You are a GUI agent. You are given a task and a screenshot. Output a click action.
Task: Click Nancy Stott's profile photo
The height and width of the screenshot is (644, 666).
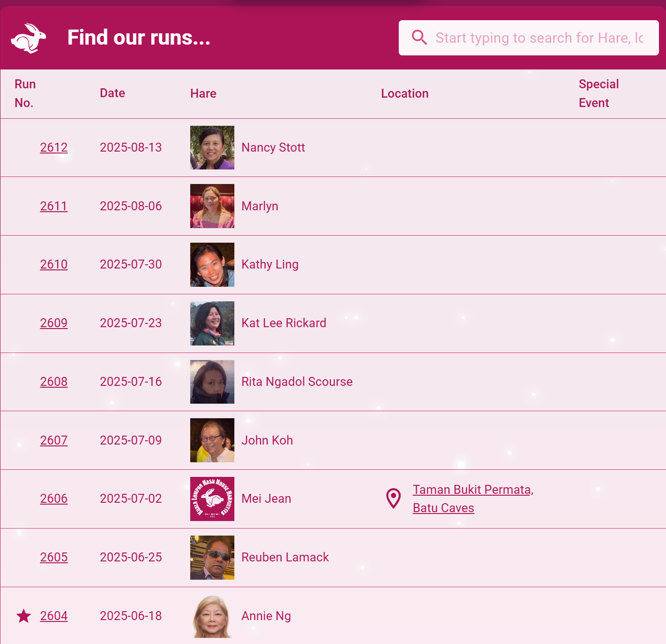coord(212,147)
